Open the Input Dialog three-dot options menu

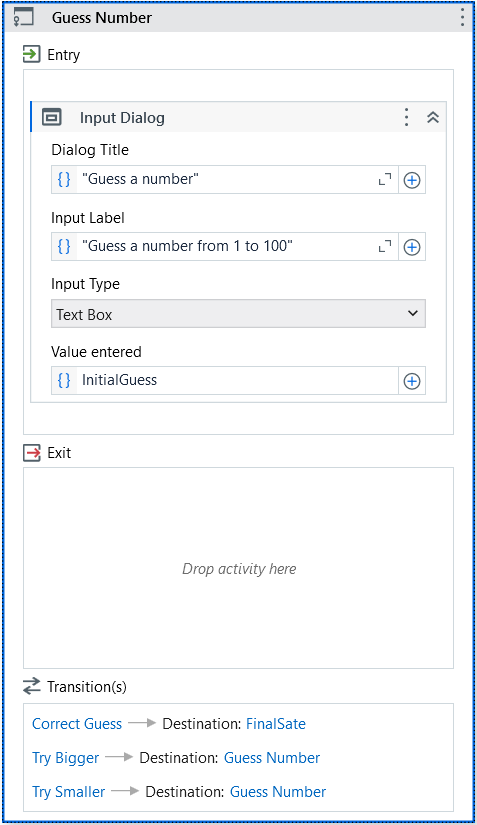point(406,117)
